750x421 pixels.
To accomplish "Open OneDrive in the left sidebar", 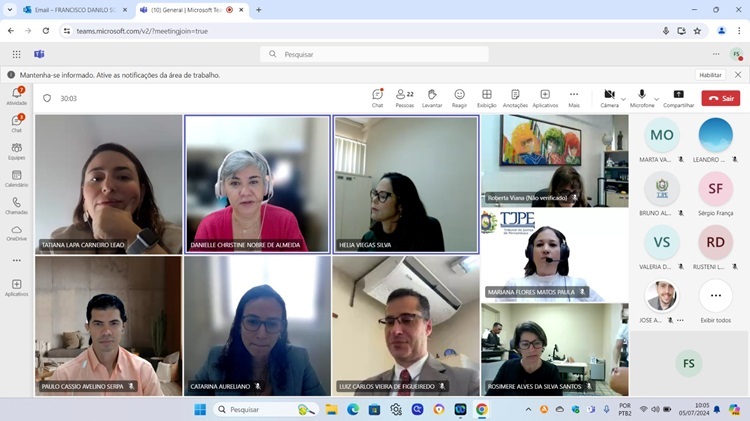I will (17, 233).
